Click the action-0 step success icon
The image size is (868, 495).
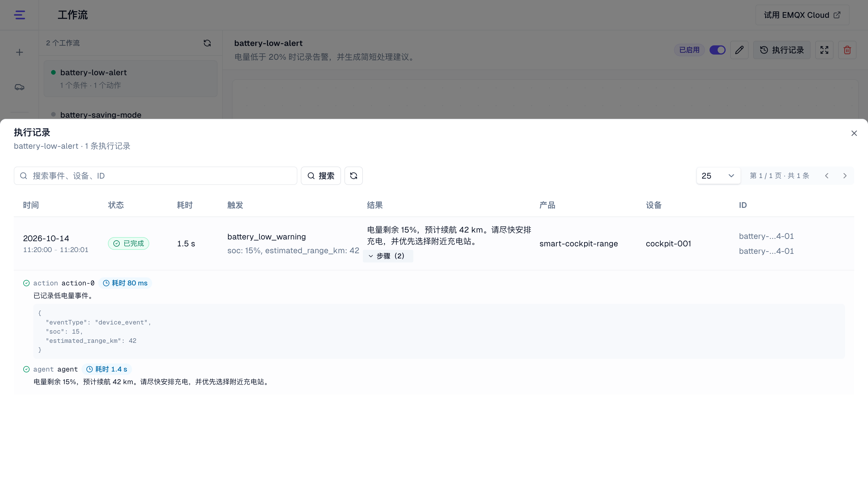pyautogui.click(x=26, y=283)
